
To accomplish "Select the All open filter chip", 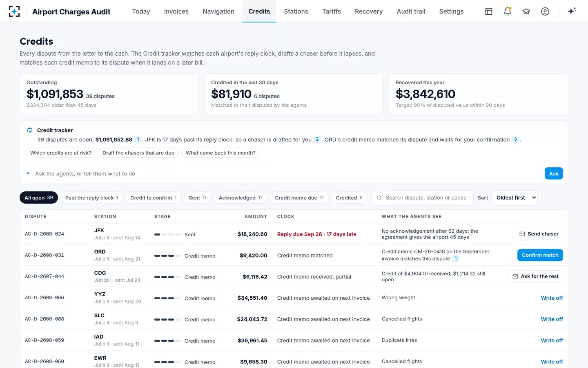I will pyautogui.click(x=39, y=197).
